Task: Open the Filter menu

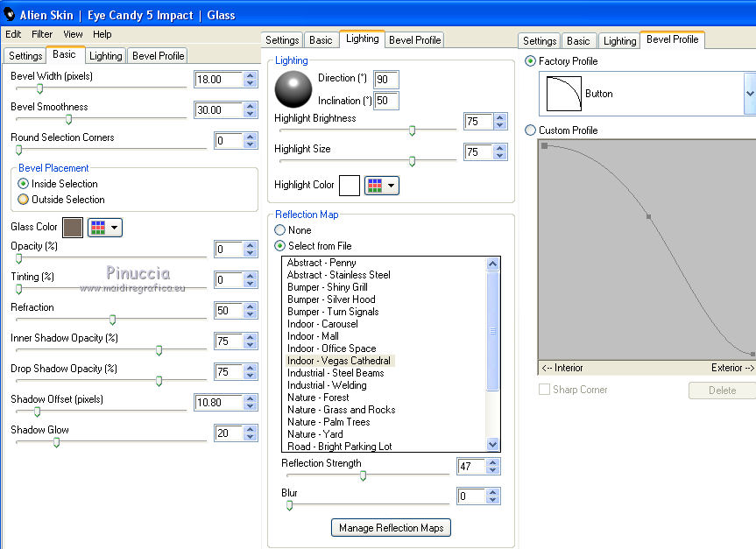Action: [x=42, y=34]
